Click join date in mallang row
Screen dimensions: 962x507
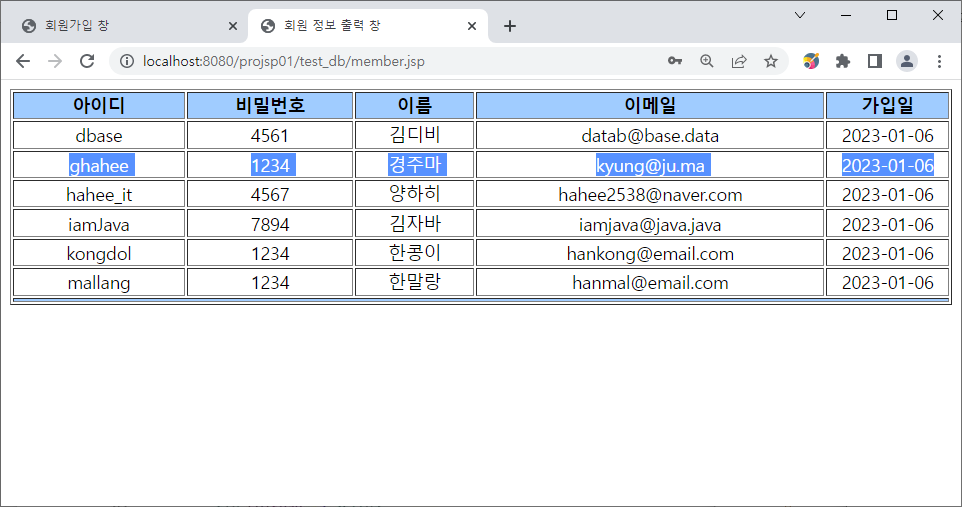coord(888,282)
